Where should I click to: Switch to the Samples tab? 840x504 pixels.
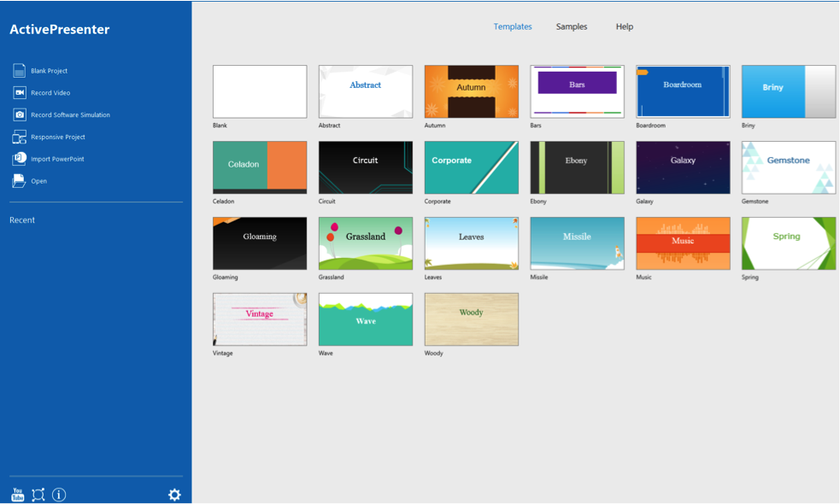[x=572, y=26]
